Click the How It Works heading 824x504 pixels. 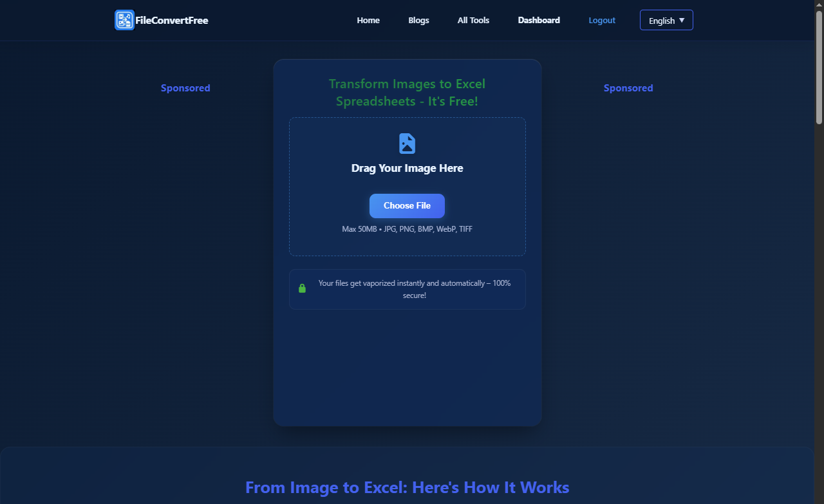[407, 487]
